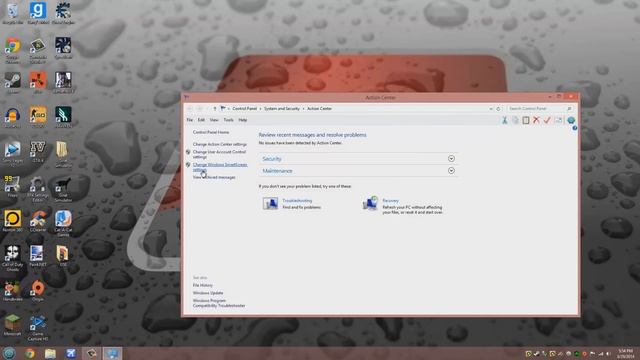Open the CS:GO desktop shortcut
This screenshot has height=360, width=640.
[x=38, y=118]
